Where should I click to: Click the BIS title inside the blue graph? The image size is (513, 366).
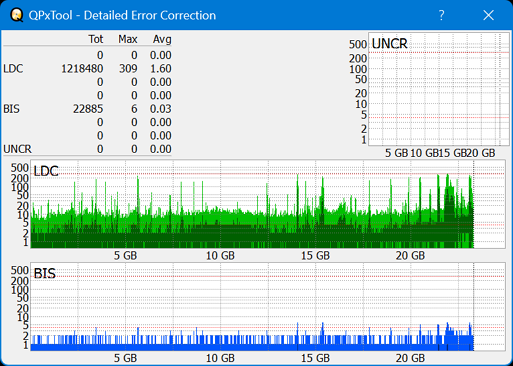point(45,274)
